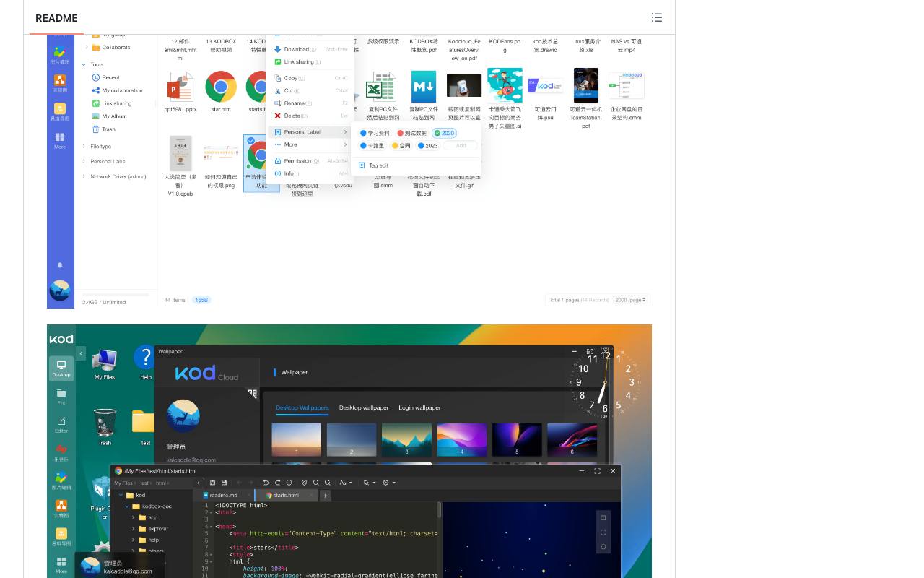Click the Add label input field
The image size is (924, 578).
coord(460,145)
